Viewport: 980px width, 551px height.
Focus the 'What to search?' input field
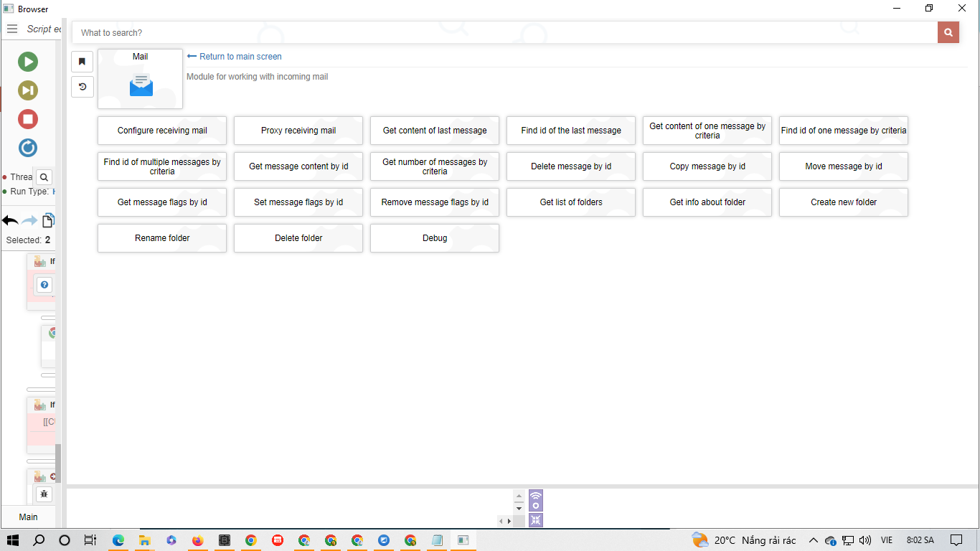pyautogui.click(x=502, y=32)
